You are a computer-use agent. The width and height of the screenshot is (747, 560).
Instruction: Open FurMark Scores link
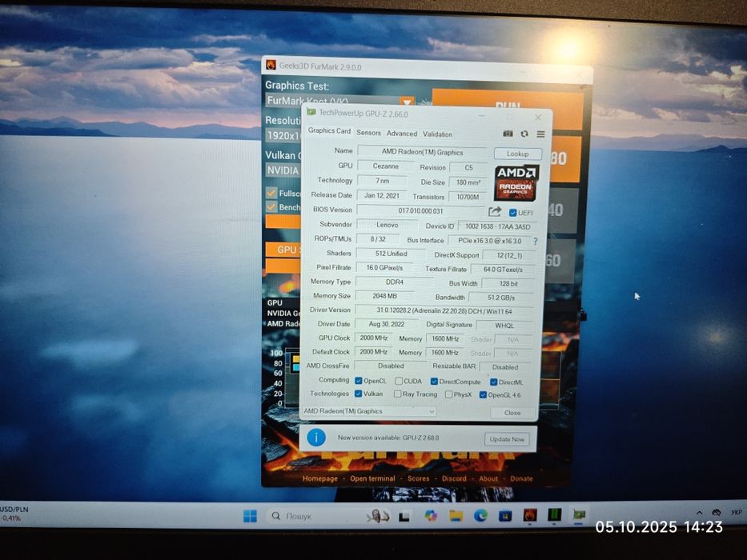click(x=418, y=478)
